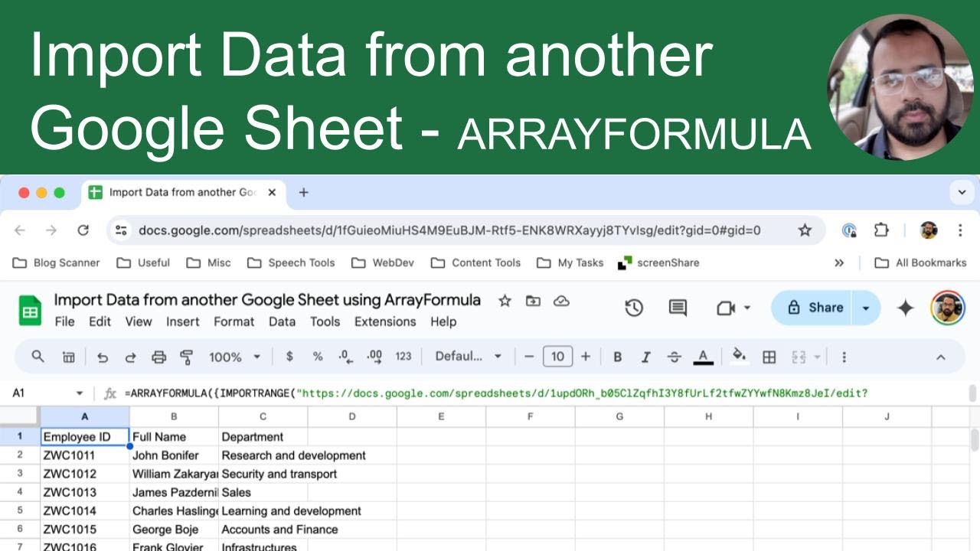Screen dimensions: 980x551
Task: Open the Sheets home via the green Sheets logo
Action: point(30,310)
